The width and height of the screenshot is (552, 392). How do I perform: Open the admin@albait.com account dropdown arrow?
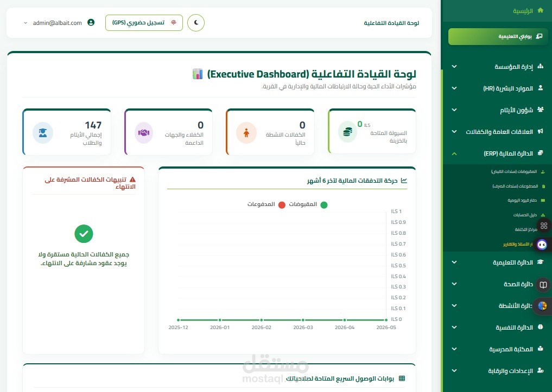(x=26, y=23)
